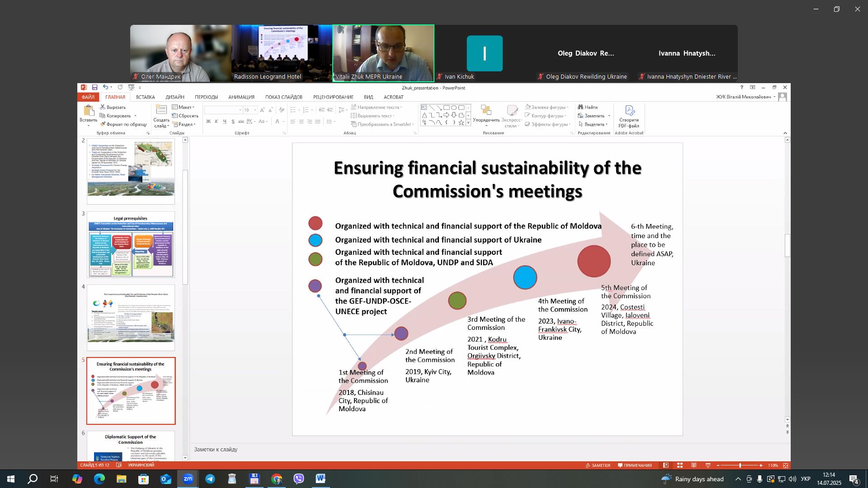Start slideshow from status bar icon
The height and width of the screenshot is (488, 868).
[x=708, y=465]
